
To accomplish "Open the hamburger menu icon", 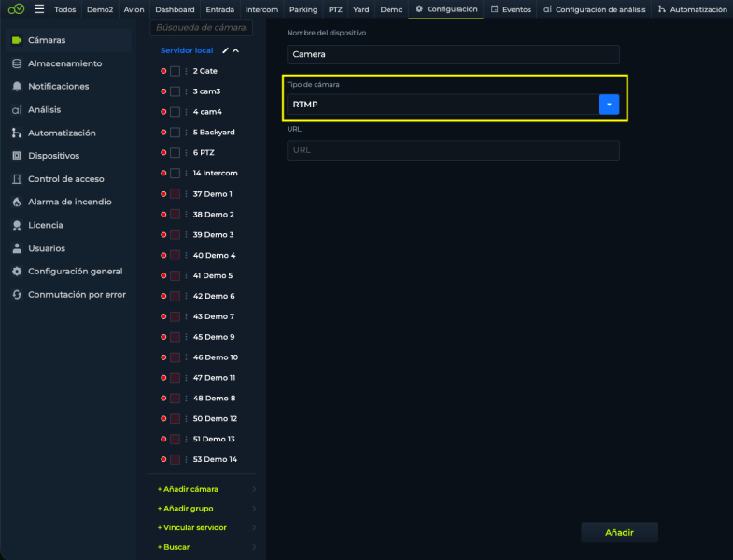I will [x=39, y=9].
